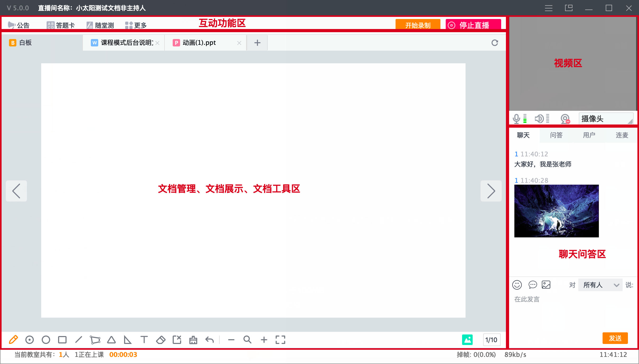Click the 在此发言 chat input
Image resolution: width=639 pixels, height=364 pixels.
click(572, 311)
